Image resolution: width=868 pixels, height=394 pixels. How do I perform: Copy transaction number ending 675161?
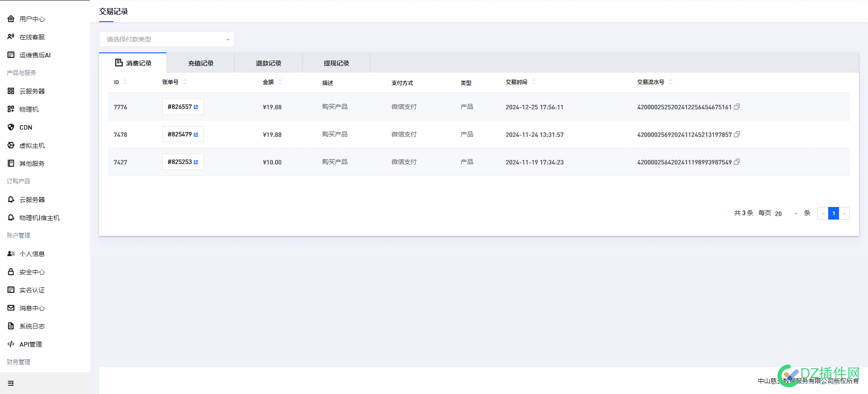[x=737, y=107]
